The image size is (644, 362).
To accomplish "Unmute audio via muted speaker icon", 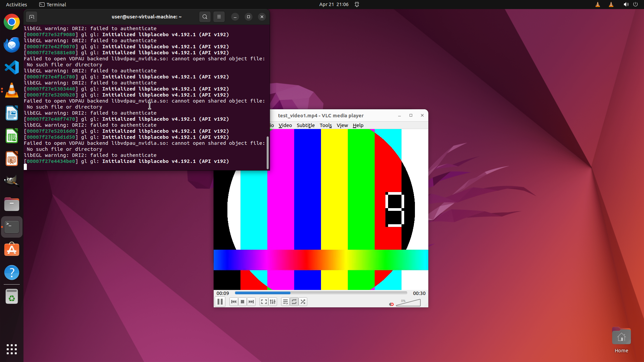I will [391, 304].
